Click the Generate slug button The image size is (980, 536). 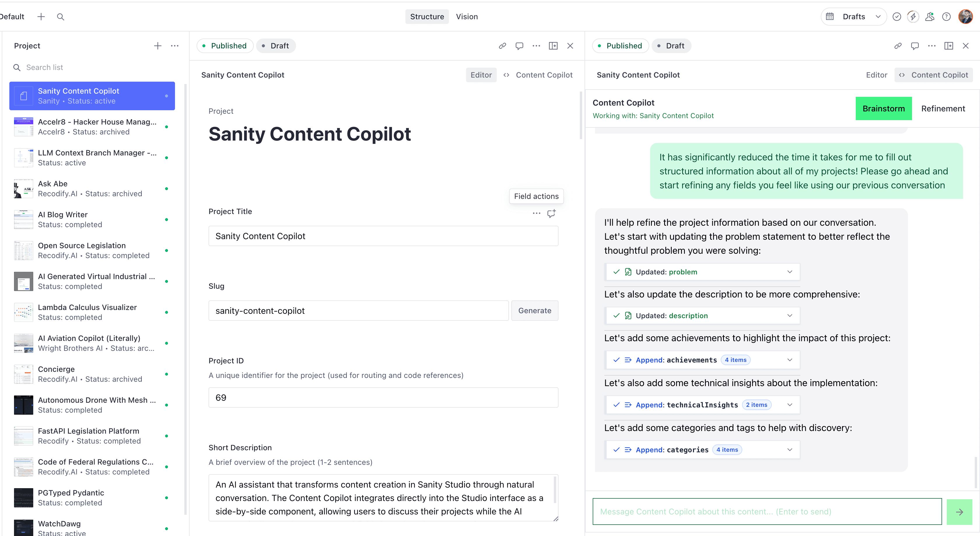click(x=535, y=310)
